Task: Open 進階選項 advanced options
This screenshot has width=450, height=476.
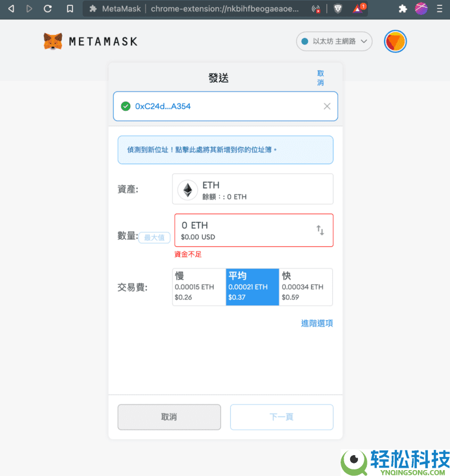Action: click(x=317, y=323)
